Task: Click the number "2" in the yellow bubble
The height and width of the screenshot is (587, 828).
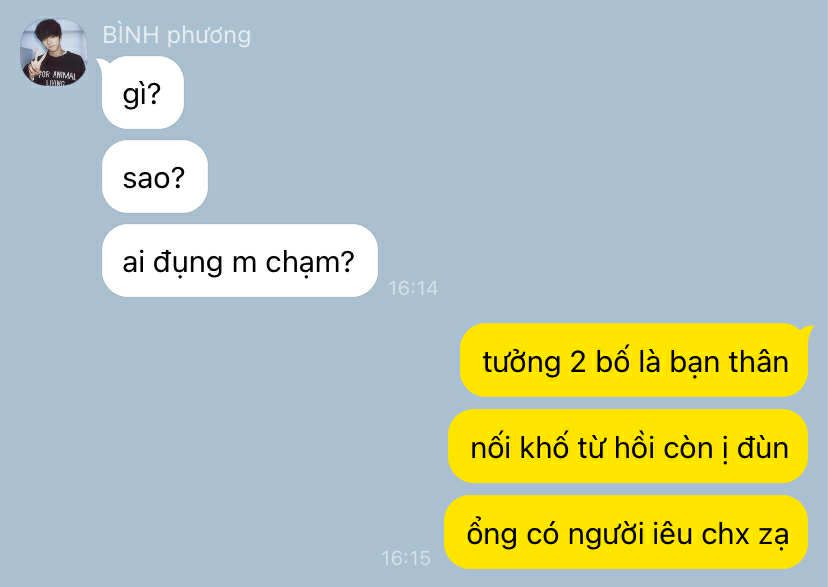Action: (x=578, y=363)
